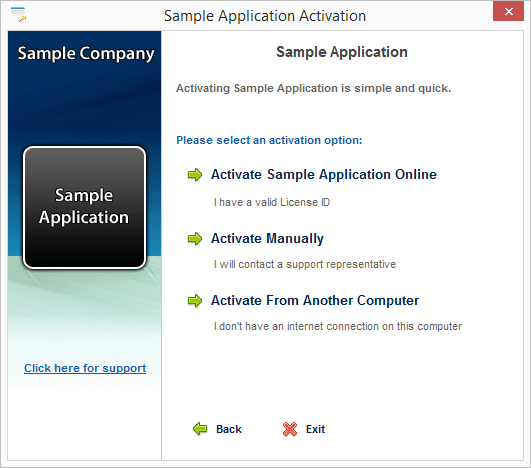531x468 pixels.
Task: Click the title bar key window icon
Action: (x=18, y=15)
